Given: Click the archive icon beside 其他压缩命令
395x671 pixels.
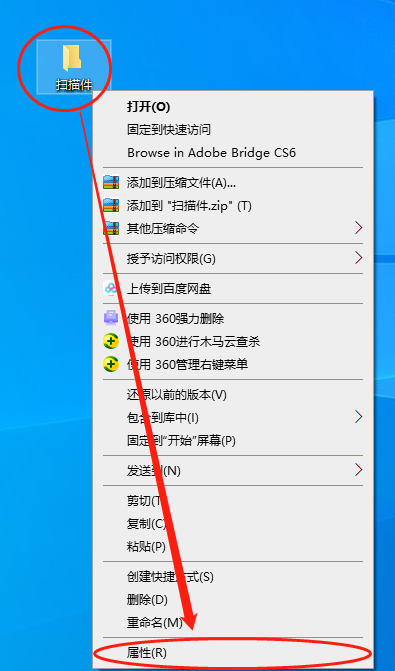Looking at the screenshot, I should pyautogui.click(x=111, y=229).
